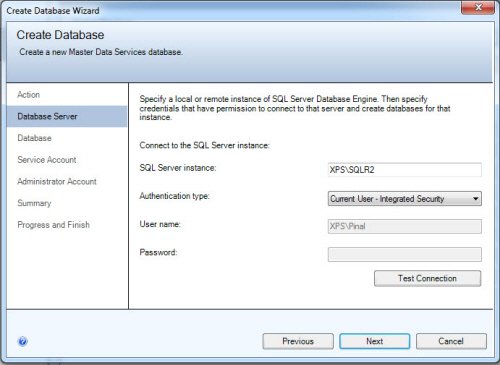The image size is (500, 365).
Task: Continue with the Next button
Action: pos(375,341)
